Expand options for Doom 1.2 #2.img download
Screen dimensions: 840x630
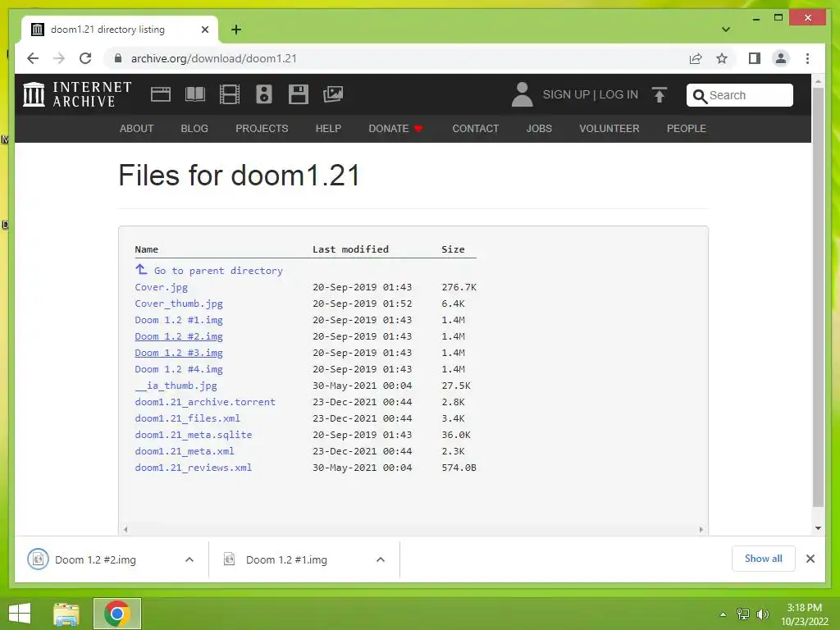click(189, 559)
